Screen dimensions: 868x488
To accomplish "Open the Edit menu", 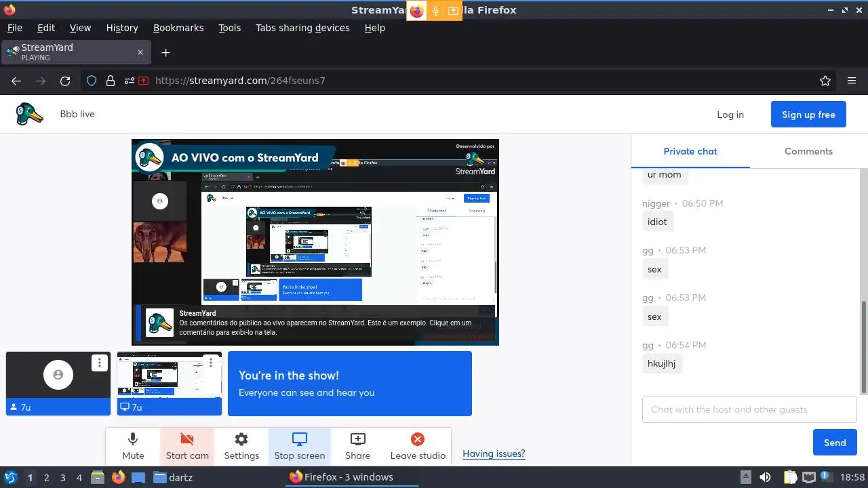I will tap(46, 28).
